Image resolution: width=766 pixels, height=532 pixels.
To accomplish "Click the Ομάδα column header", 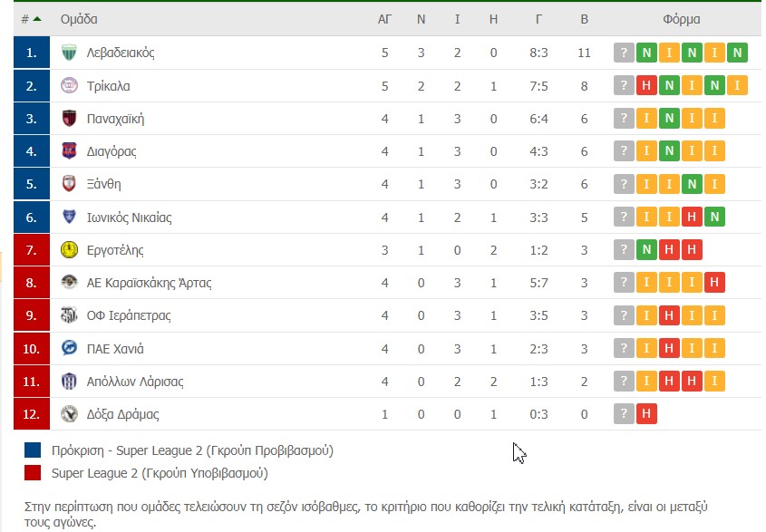I will click(x=79, y=19).
